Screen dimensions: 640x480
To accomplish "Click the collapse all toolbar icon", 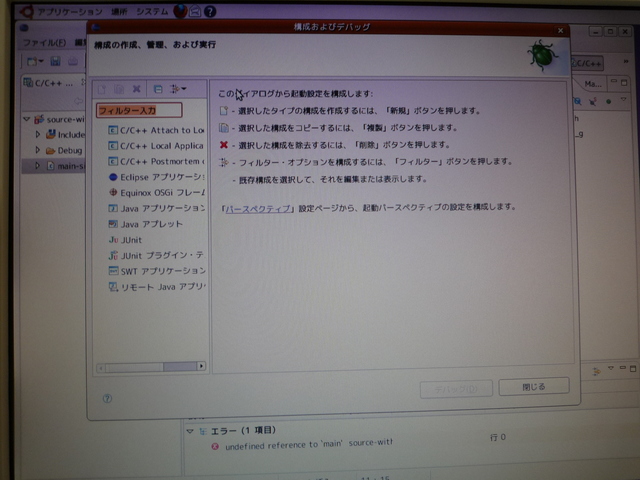I will point(158,89).
